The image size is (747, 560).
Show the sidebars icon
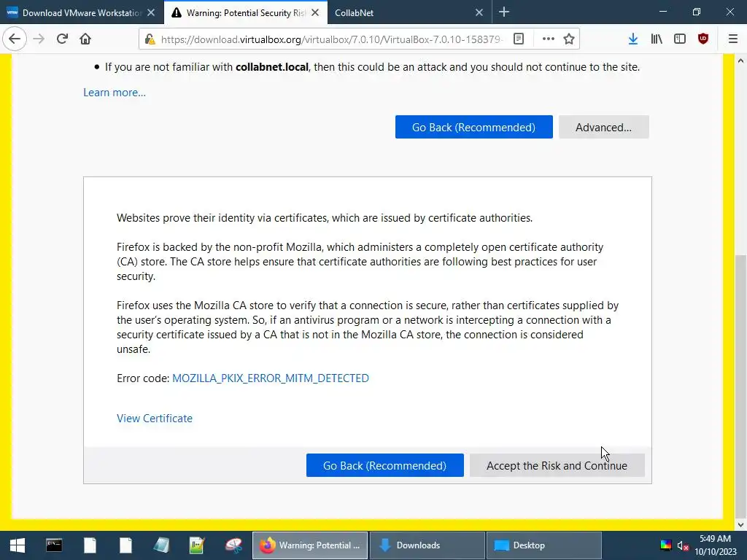point(680,39)
